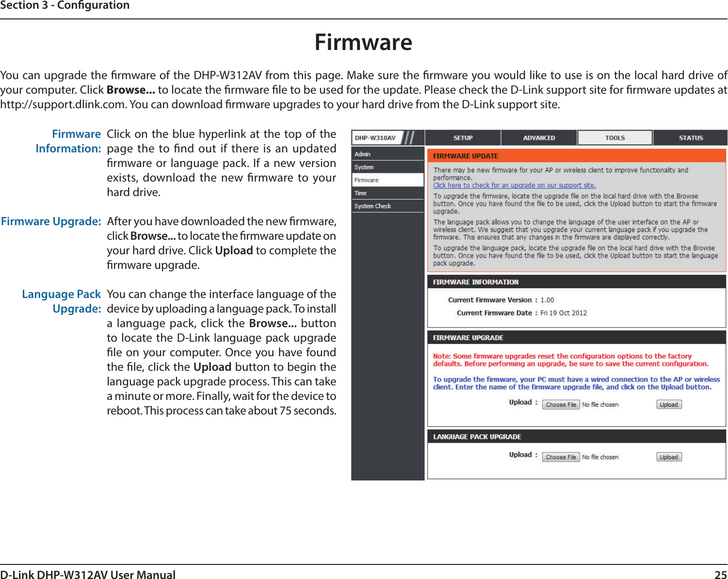The image size is (728, 579).
Task: Click the FIRMWARE UPGRADE section header
Action: [x=576, y=338]
